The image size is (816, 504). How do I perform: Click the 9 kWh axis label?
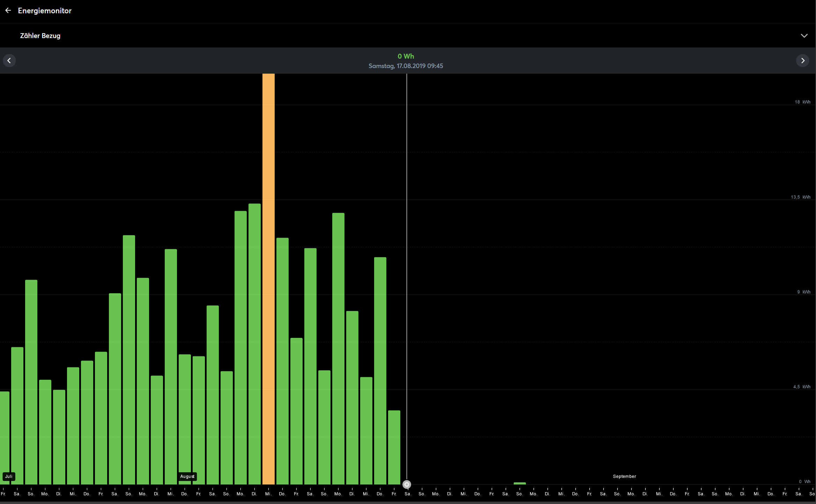pos(803,292)
